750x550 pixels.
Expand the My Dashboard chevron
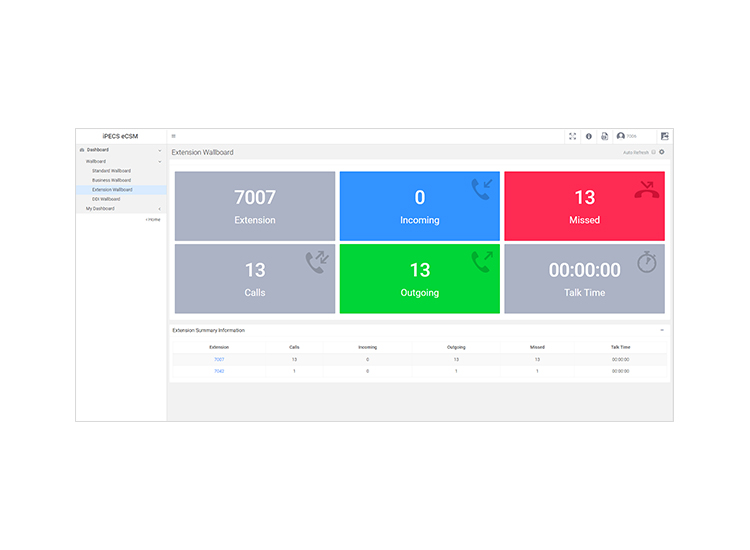[x=160, y=209]
